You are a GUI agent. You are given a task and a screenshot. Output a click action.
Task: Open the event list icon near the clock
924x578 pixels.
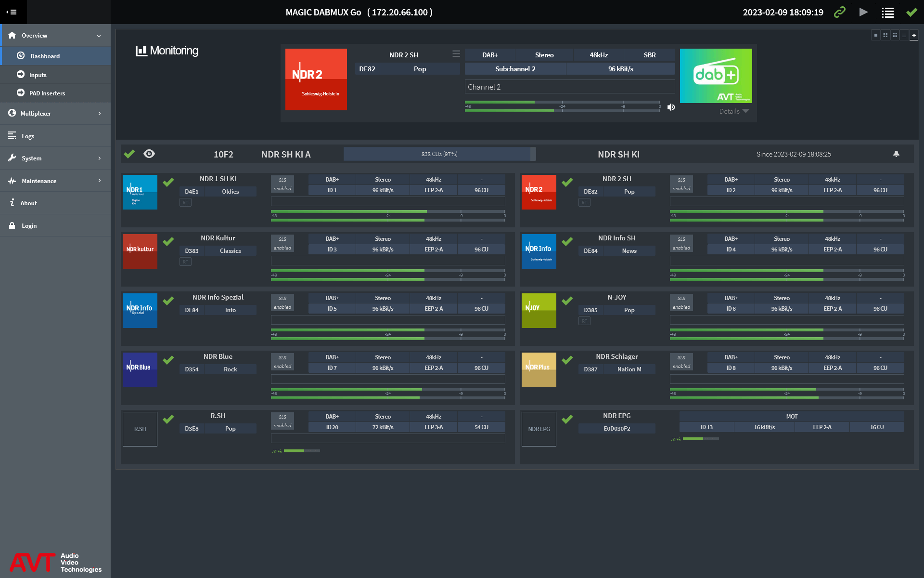coord(887,13)
